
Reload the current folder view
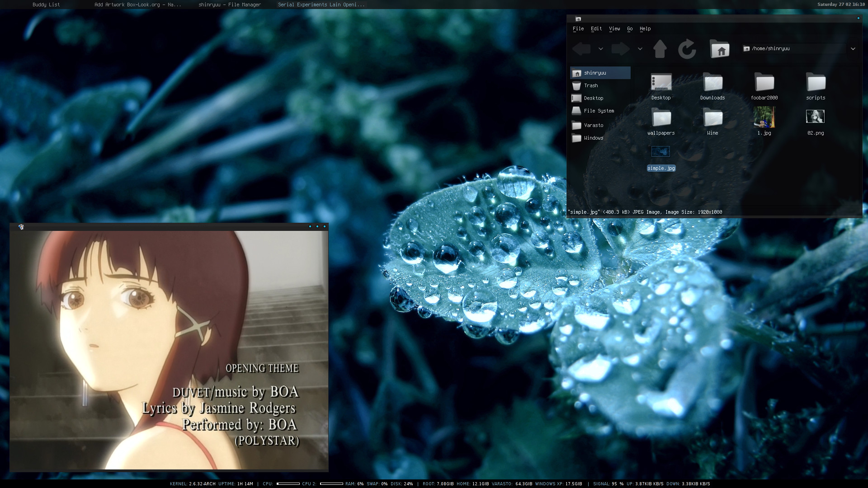coord(687,49)
